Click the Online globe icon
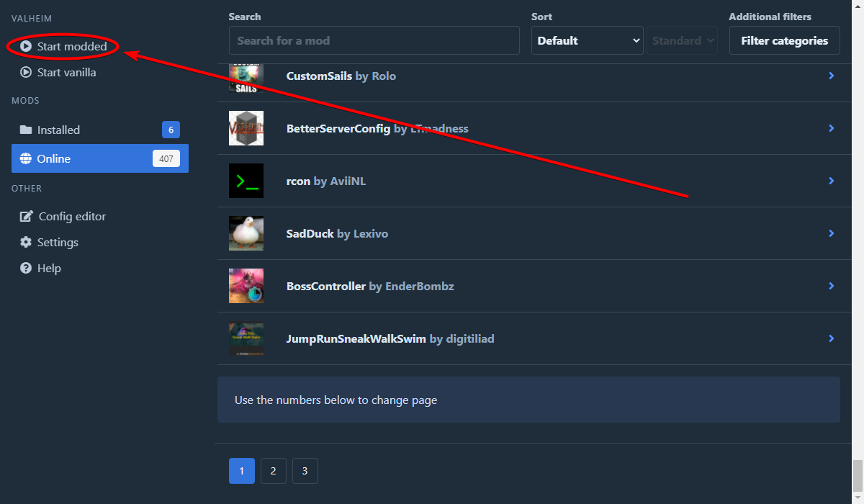 point(27,158)
